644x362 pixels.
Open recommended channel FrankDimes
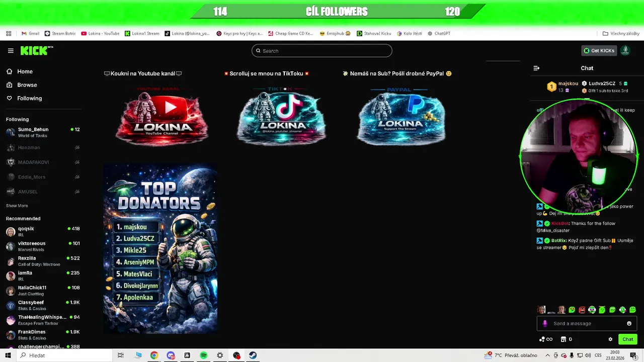[43, 334]
